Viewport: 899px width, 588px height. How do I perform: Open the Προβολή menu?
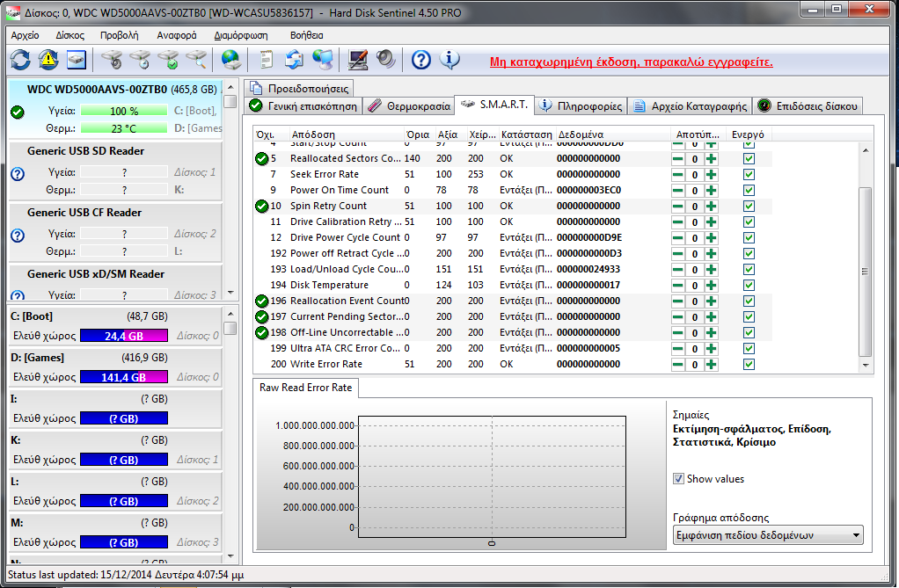point(120,35)
